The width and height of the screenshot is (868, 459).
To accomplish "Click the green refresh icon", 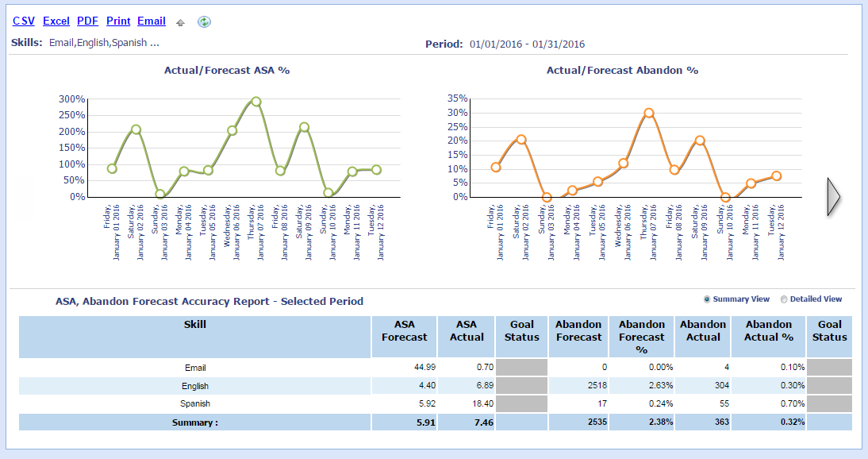I will (204, 22).
